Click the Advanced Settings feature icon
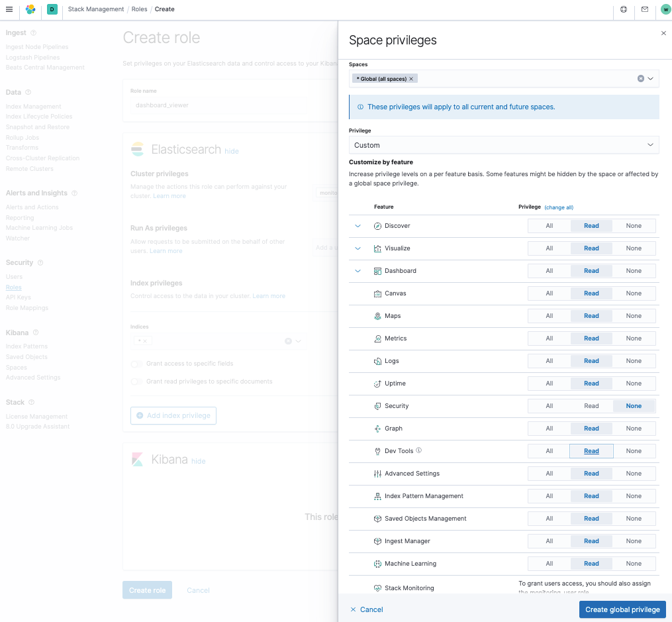 pyautogui.click(x=377, y=474)
